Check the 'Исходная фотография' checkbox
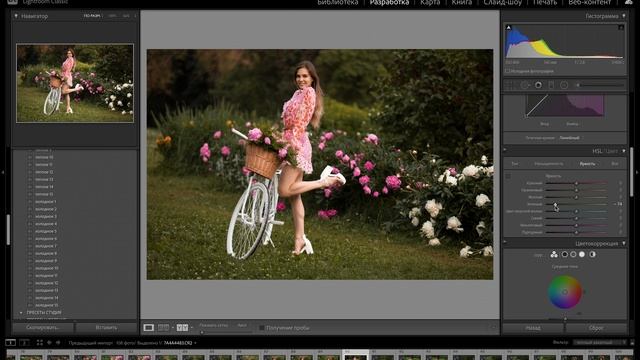 (508, 71)
